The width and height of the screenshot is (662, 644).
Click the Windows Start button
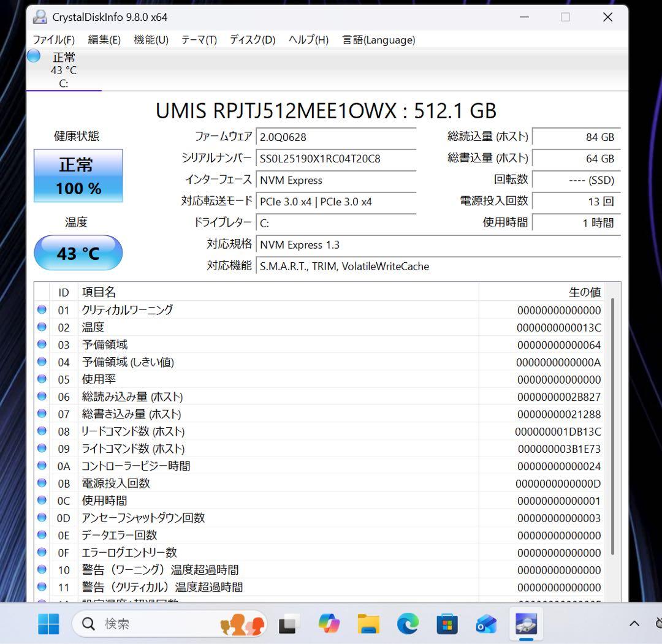pyautogui.click(x=49, y=624)
